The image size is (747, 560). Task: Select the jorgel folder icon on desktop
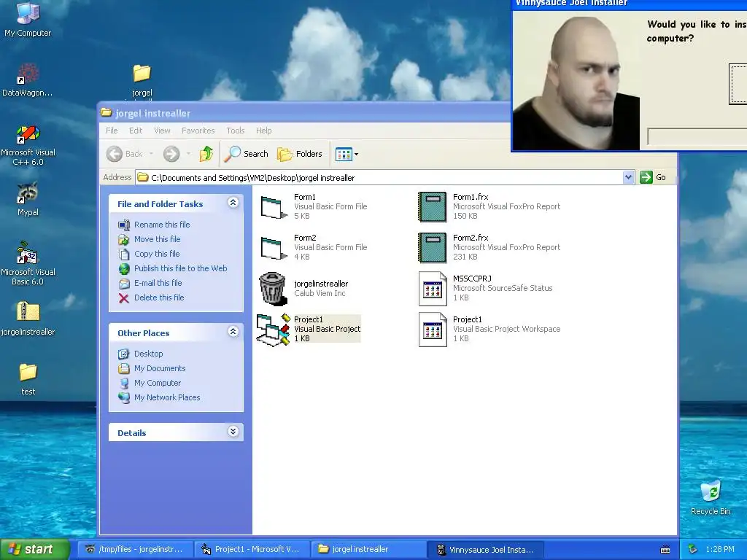coord(142,80)
